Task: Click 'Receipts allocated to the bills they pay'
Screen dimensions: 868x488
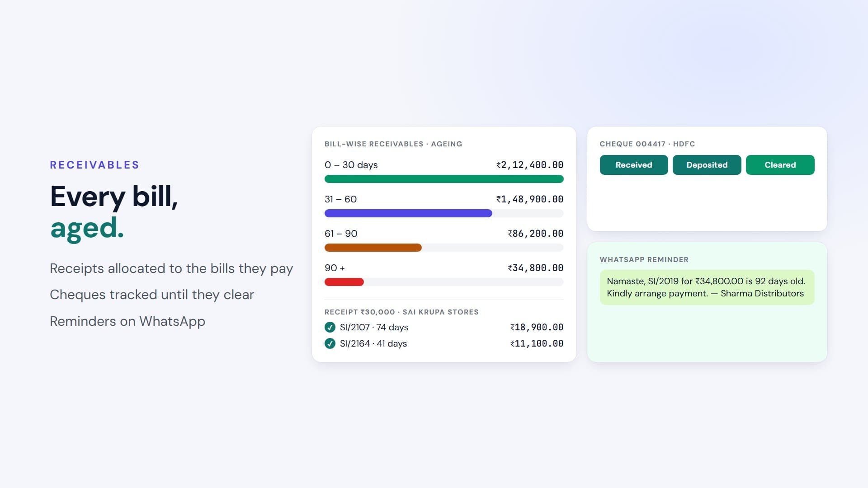Action: pyautogui.click(x=171, y=268)
